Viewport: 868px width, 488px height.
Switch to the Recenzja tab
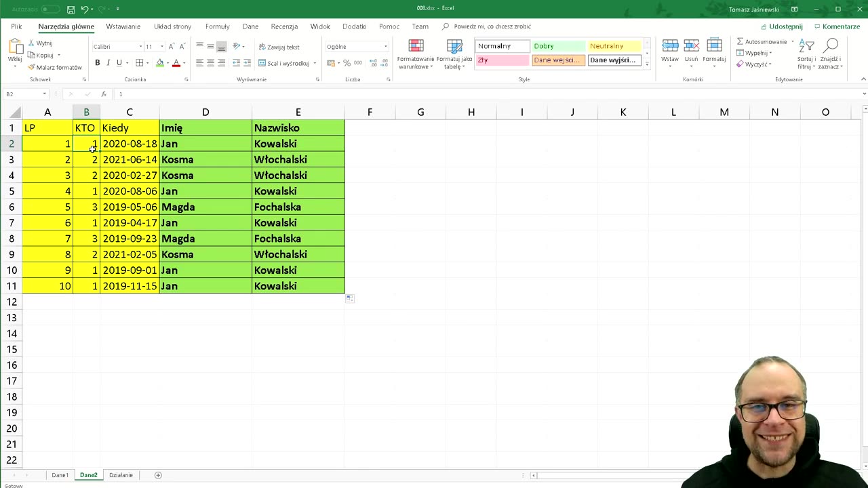point(284,26)
